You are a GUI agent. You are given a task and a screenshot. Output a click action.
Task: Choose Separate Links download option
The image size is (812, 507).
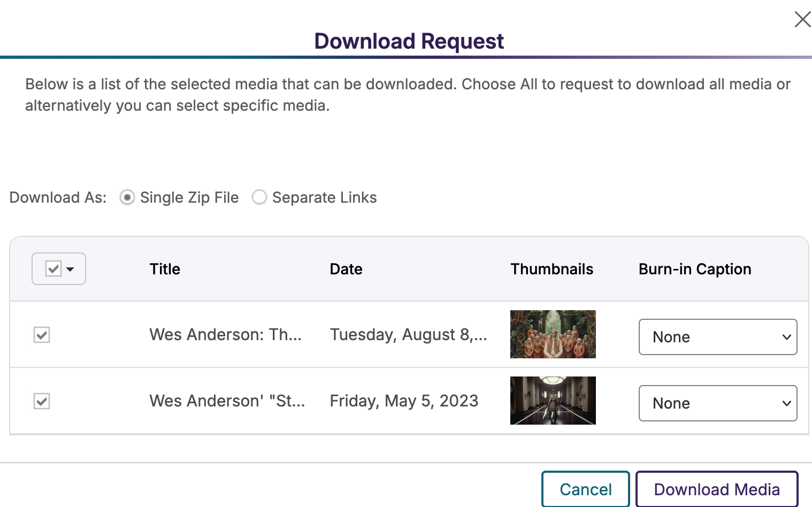click(x=259, y=197)
